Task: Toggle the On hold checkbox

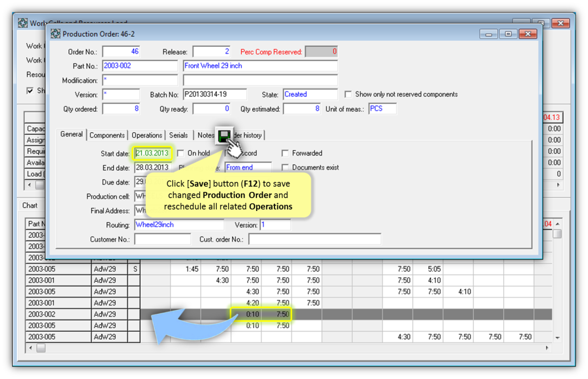Action: pyautogui.click(x=181, y=153)
